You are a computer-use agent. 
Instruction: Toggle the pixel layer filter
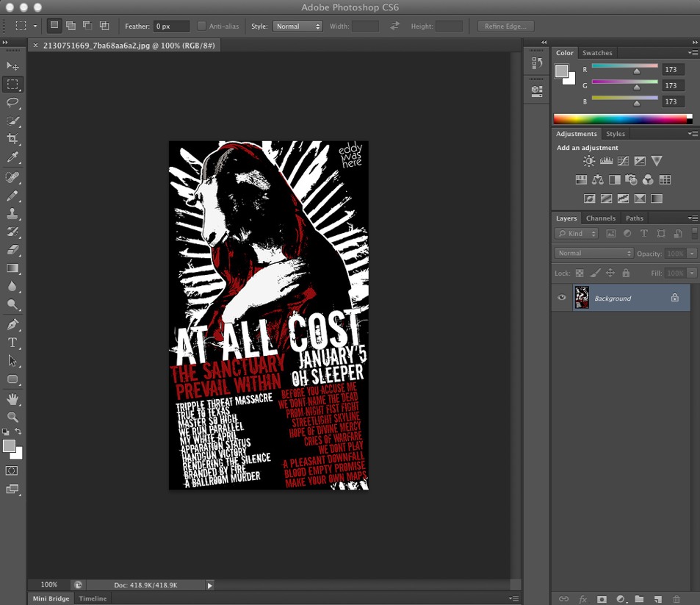(x=610, y=233)
